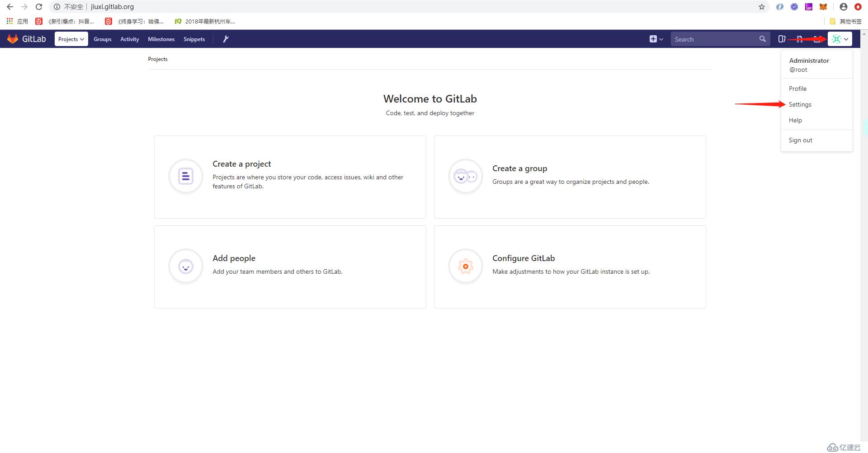This screenshot has width=868, height=453.
Task: Open Milestones in the navbar
Action: click(x=161, y=39)
